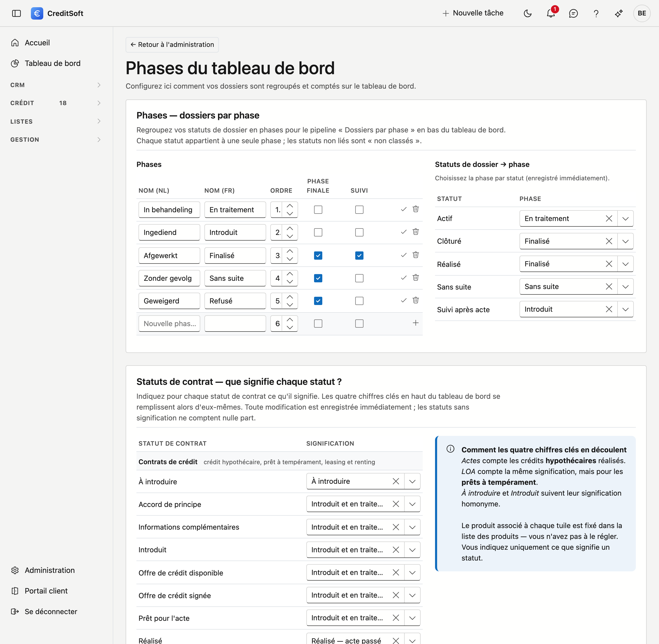Delete the Ingediend phase row

(x=416, y=232)
